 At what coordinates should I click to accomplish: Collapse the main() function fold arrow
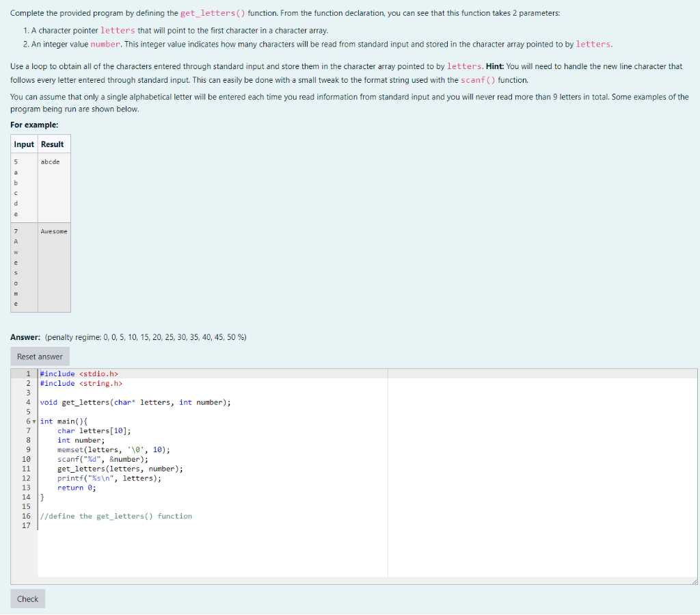pos(33,421)
